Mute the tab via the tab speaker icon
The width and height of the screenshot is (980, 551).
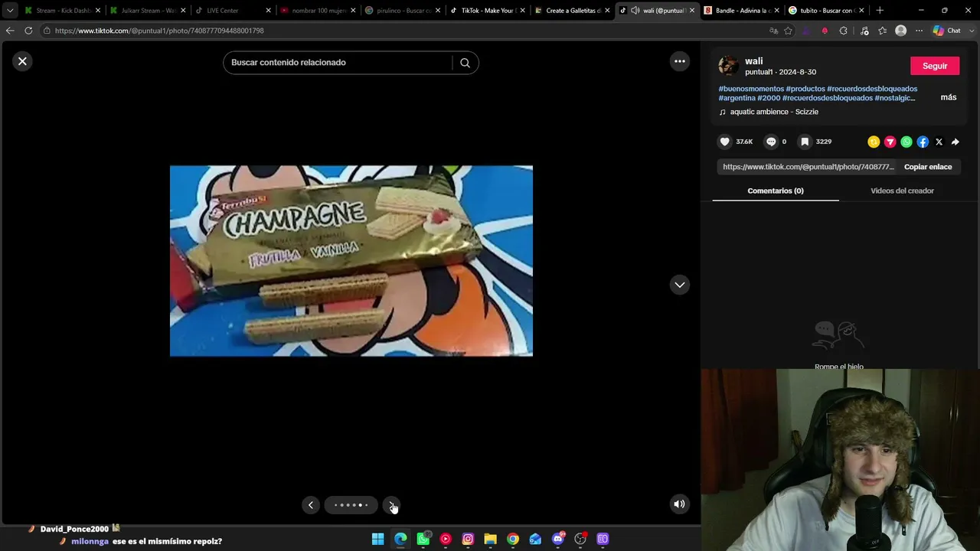click(635, 11)
